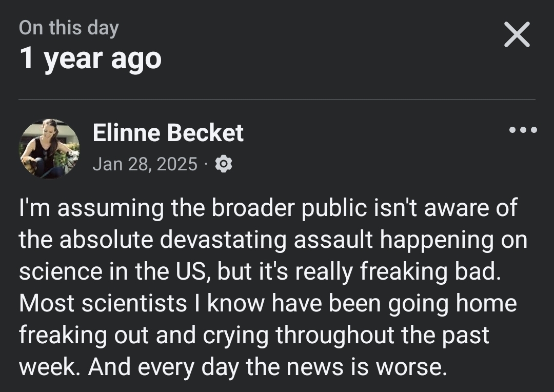Click the post's audience privacy gear icon

coord(224,164)
